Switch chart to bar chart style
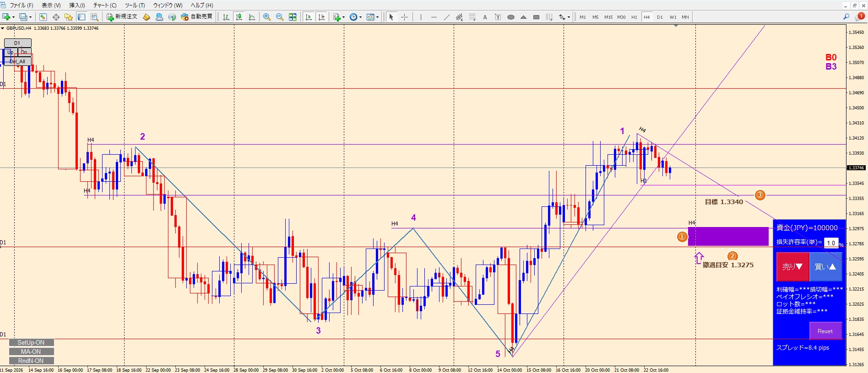The image size is (868, 373). (x=226, y=17)
